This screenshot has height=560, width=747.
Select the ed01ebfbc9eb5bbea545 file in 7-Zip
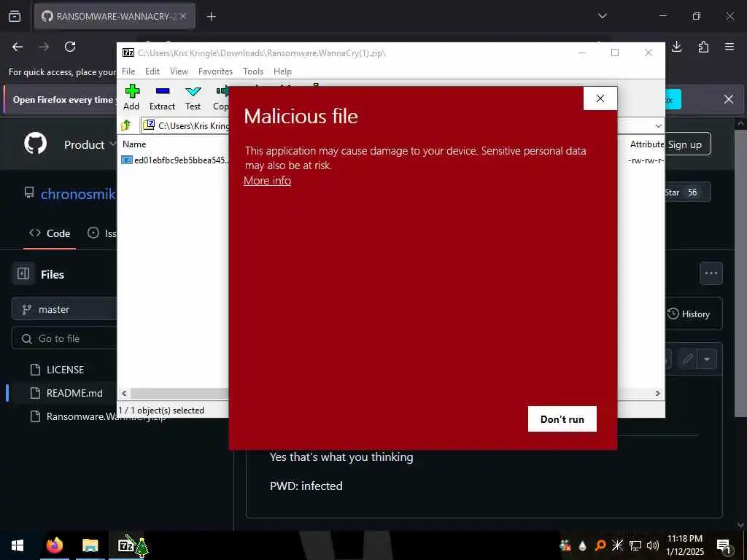[x=175, y=160]
